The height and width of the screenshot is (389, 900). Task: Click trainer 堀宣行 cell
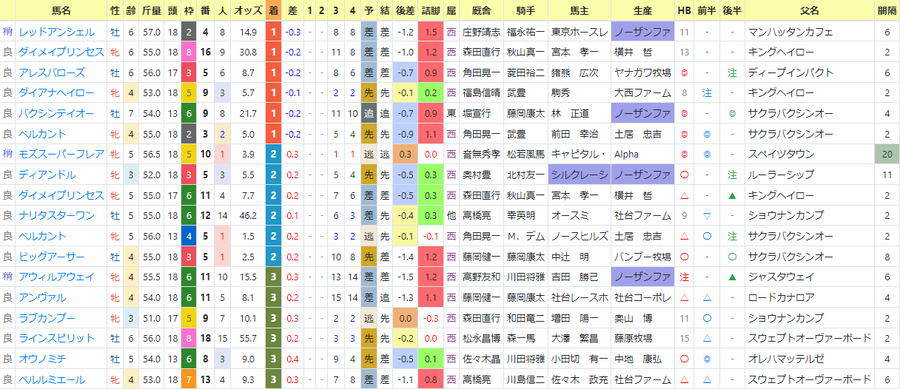[482, 114]
